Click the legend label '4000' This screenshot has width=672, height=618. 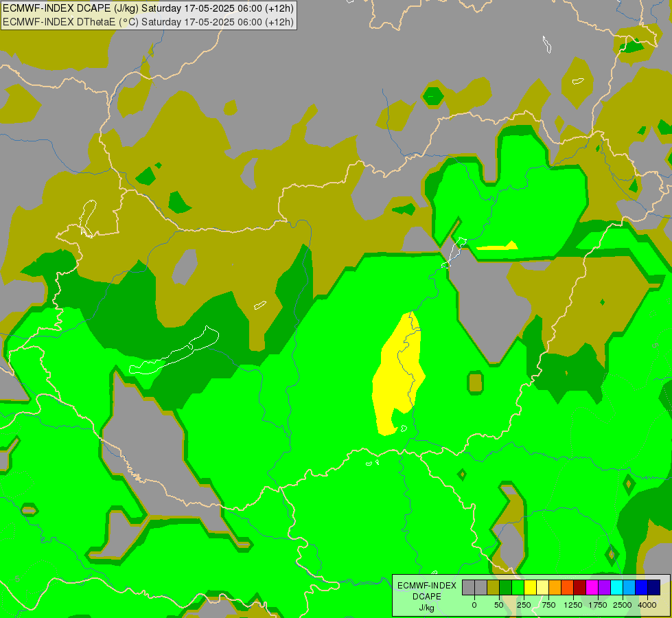[647, 605]
